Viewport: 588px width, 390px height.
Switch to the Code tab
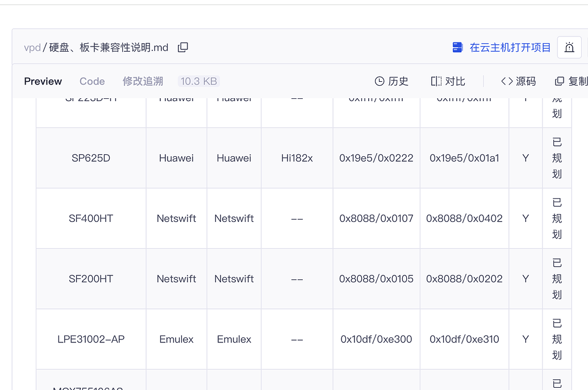pos(92,81)
